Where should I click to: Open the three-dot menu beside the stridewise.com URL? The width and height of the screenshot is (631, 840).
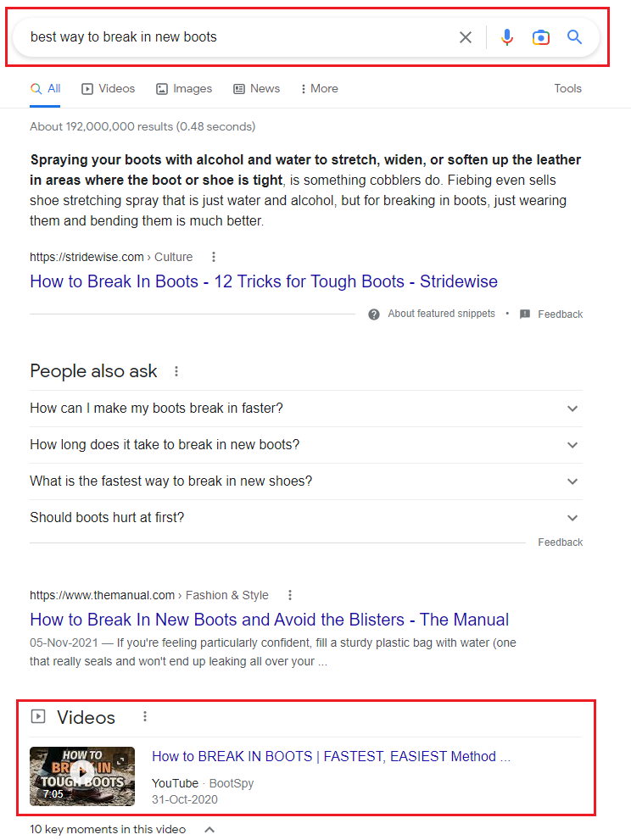(214, 257)
